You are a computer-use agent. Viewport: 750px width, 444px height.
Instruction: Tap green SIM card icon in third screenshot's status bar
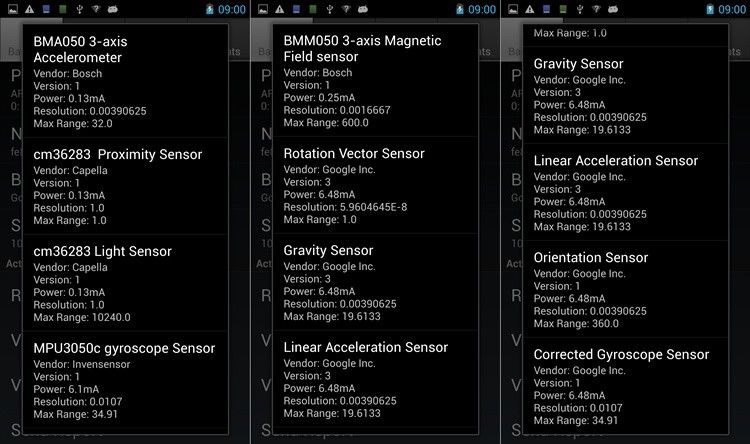pyautogui.click(x=563, y=9)
